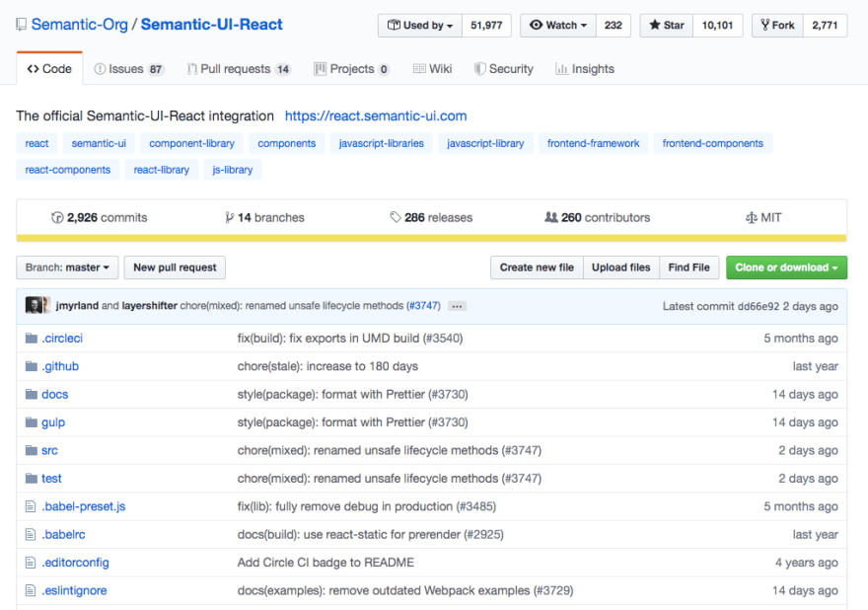Open the .circleci folder
This screenshot has width=868, height=610.
[62, 339]
